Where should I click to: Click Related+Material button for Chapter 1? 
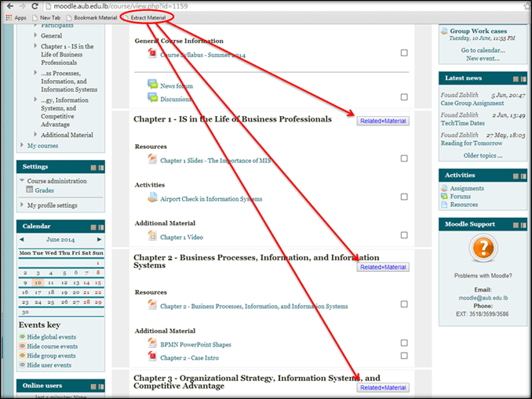383,121
